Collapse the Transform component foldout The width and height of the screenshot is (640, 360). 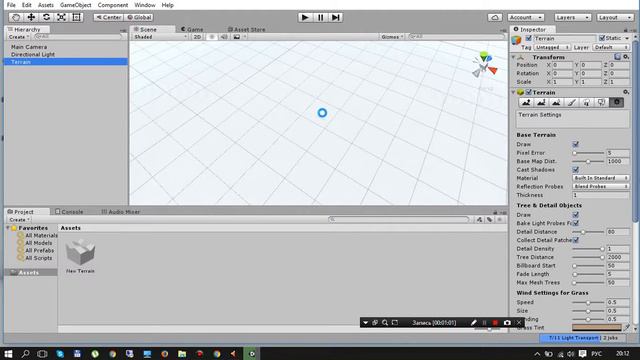point(513,57)
